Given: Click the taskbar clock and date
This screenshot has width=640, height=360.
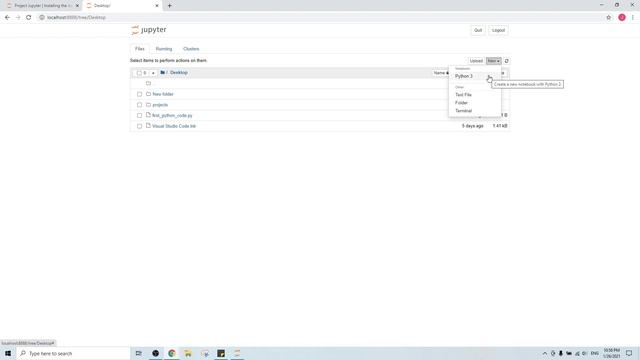Looking at the screenshot, I should point(611,353).
